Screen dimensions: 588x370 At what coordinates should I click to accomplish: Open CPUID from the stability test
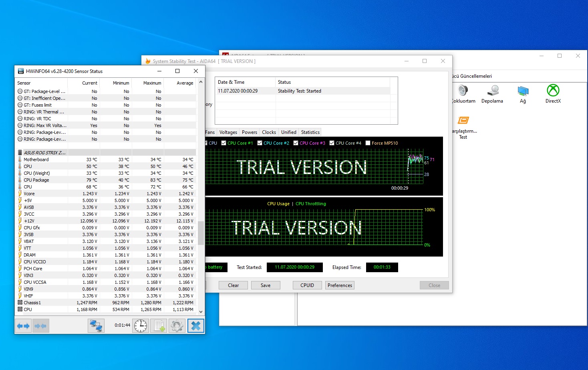[307, 285]
